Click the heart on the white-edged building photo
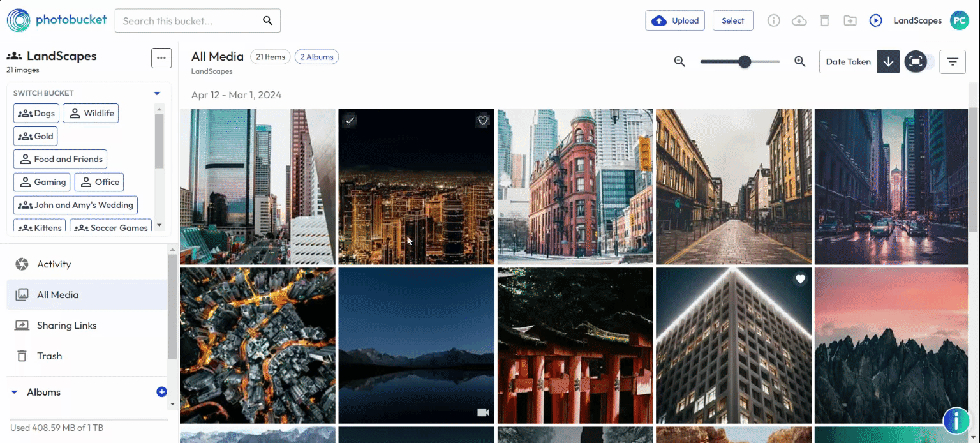Viewport: 980px width, 443px height. [x=800, y=279]
